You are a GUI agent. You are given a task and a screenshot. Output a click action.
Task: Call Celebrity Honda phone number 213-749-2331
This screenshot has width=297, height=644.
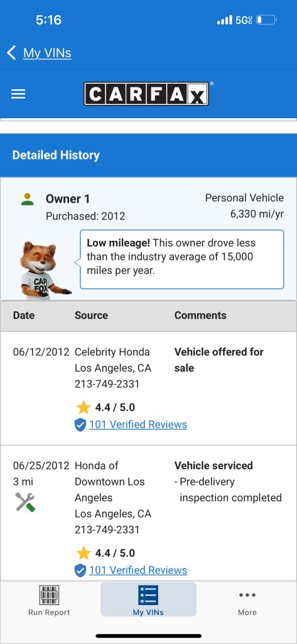107,384
